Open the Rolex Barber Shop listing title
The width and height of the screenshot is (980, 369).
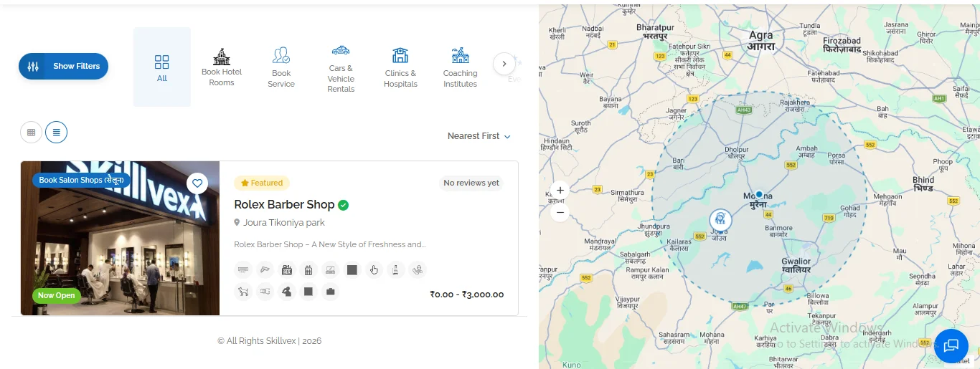(284, 205)
